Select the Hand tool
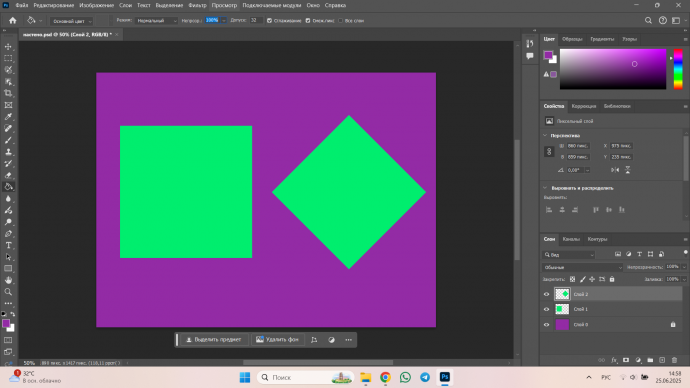This screenshot has width=690, height=388. (8, 280)
